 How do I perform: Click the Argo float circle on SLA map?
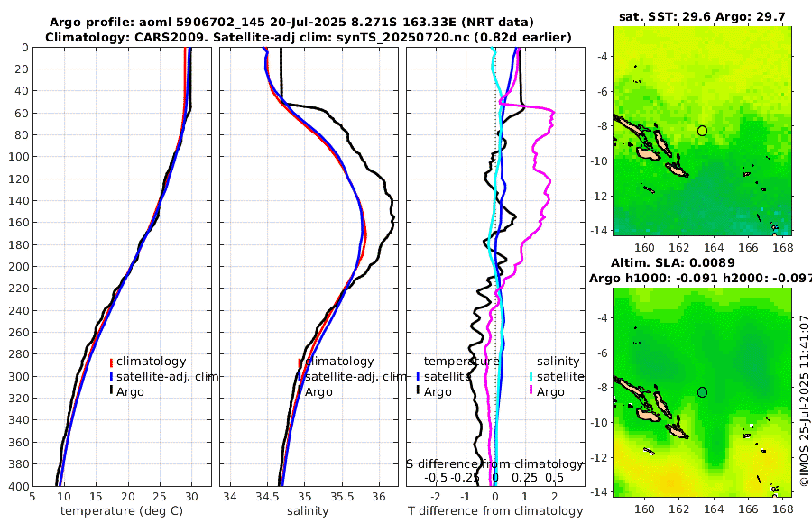coord(702,392)
